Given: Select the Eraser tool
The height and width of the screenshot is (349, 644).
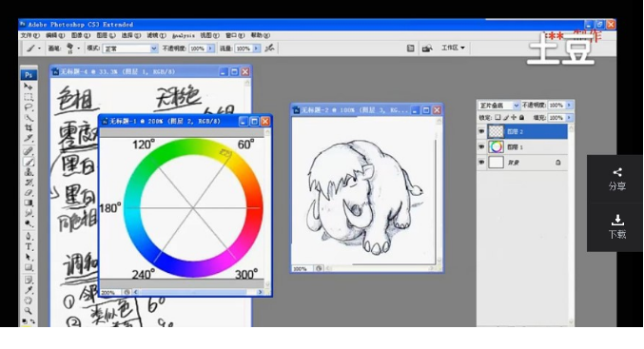Looking at the screenshot, I should tap(28, 192).
